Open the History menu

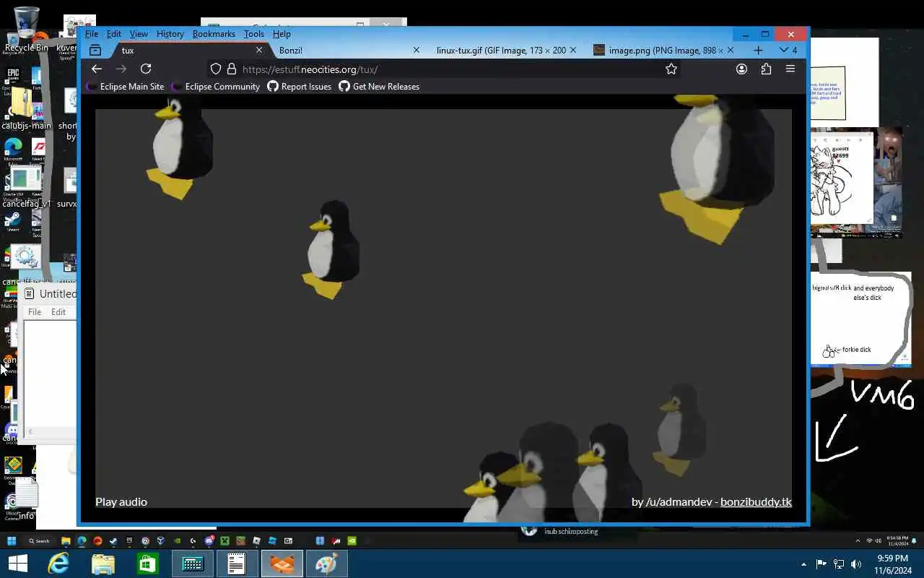[170, 34]
